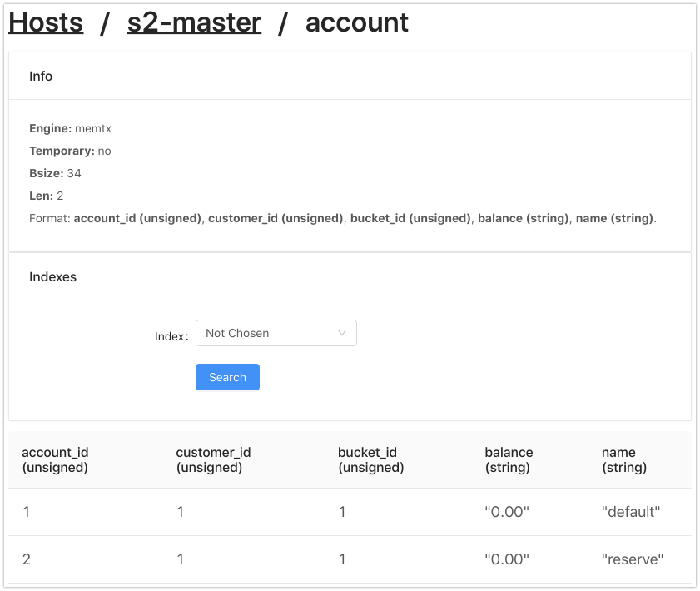Screen dimensions: 700x591
Task: Go to the s2-master breadcrumb link
Action: point(194,22)
